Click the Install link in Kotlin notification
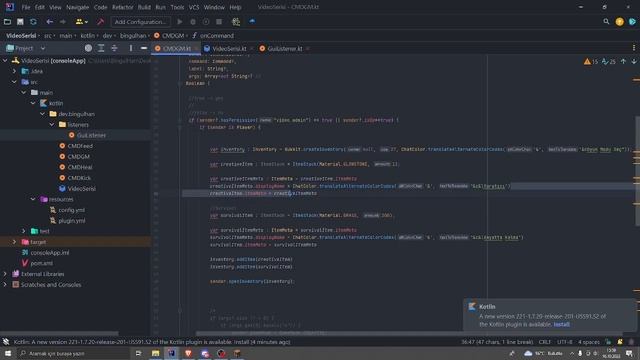The width and height of the screenshot is (640, 360). point(561,324)
